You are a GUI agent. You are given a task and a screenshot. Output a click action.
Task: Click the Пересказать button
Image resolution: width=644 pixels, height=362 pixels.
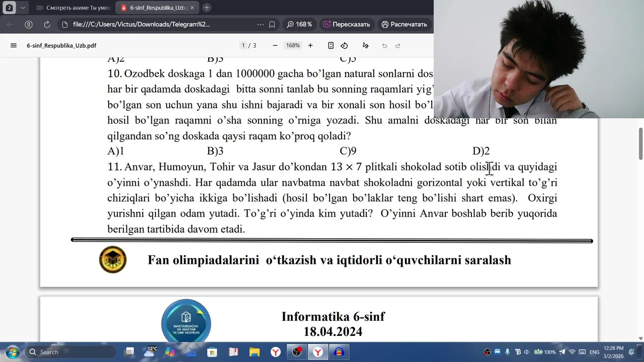[347, 24]
